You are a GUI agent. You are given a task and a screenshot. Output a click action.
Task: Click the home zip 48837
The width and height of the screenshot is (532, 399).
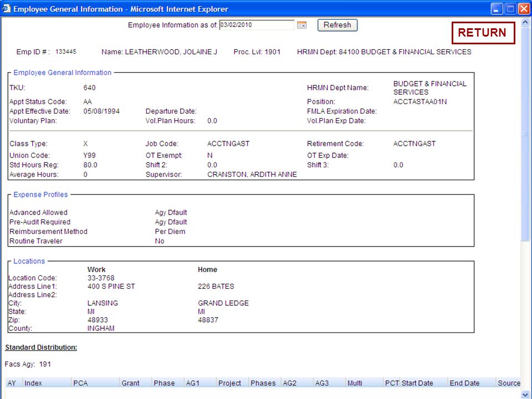[208, 320]
